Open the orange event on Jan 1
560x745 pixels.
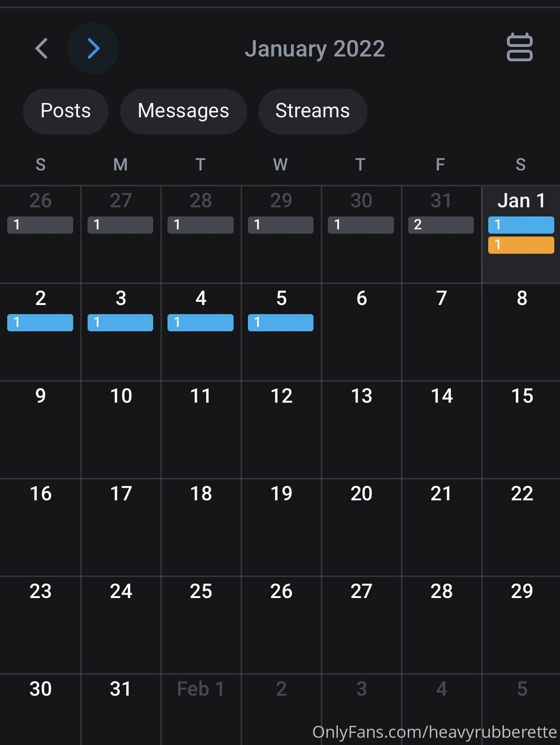[521, 245]
